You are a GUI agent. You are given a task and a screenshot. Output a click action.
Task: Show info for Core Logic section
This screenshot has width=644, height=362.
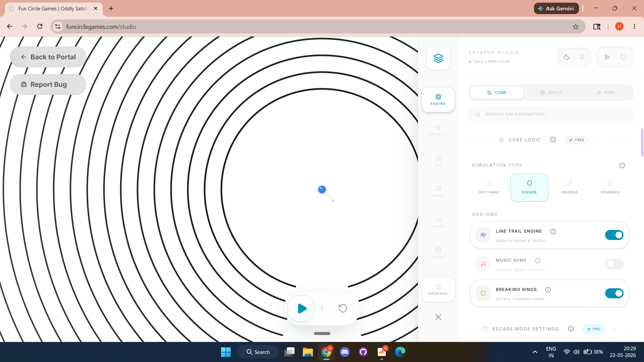click(553, 140)
